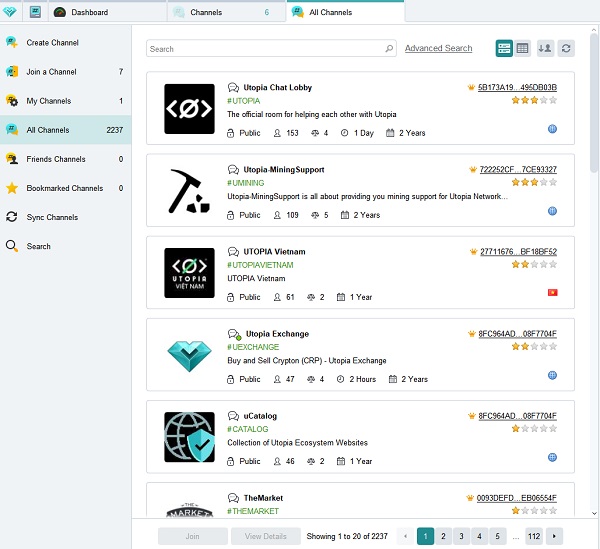Click the Join button
The image size is (600, 549).
tap(192, 536)
